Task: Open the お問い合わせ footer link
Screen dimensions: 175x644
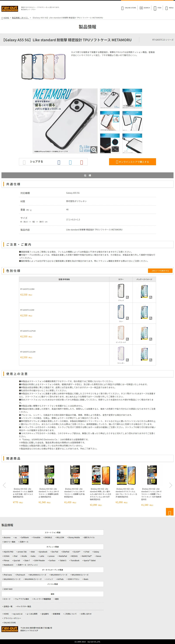Action: click(86, 614)
